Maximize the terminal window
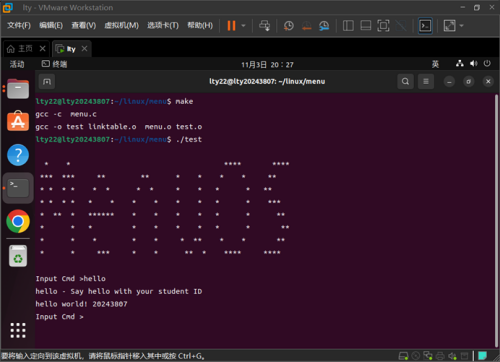This screenshot has width=500, height=362. pyautogui.click(x=469, y=82)
